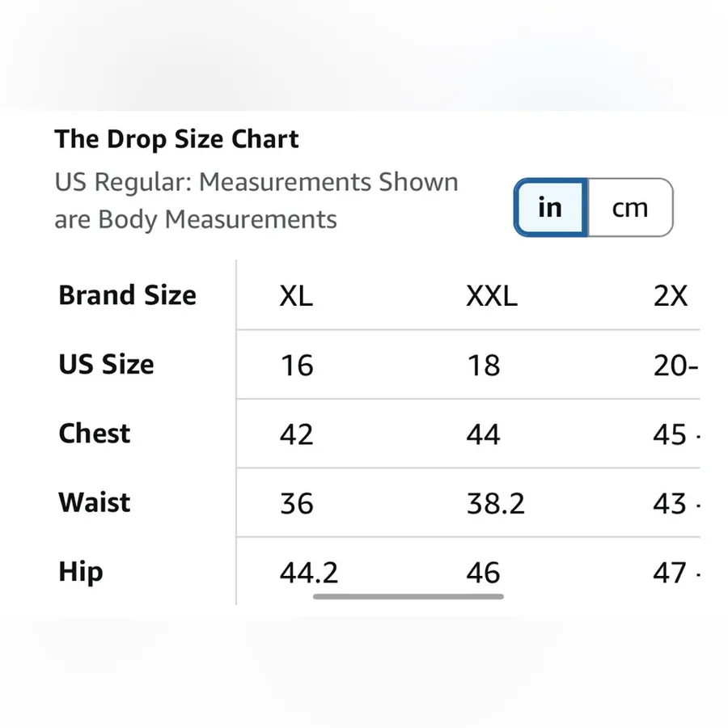
Task: Click the Brand Size row label
Action: 127,295
